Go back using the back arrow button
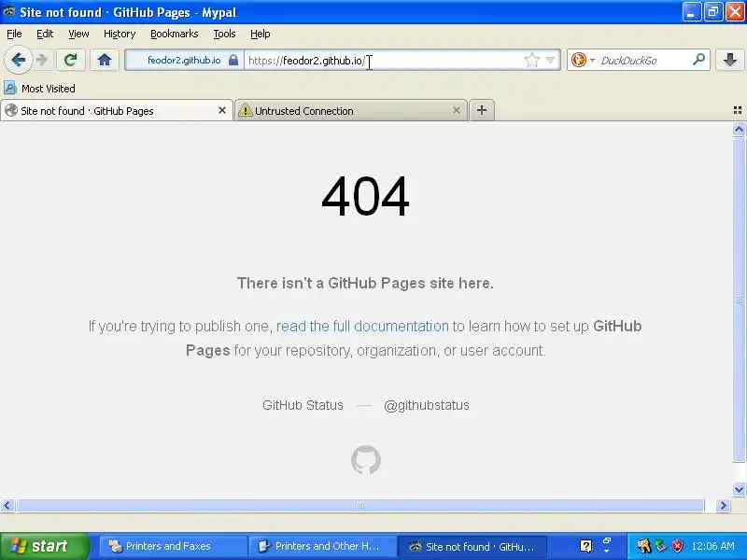Screen dimensions: 747x560 (18, 60)
